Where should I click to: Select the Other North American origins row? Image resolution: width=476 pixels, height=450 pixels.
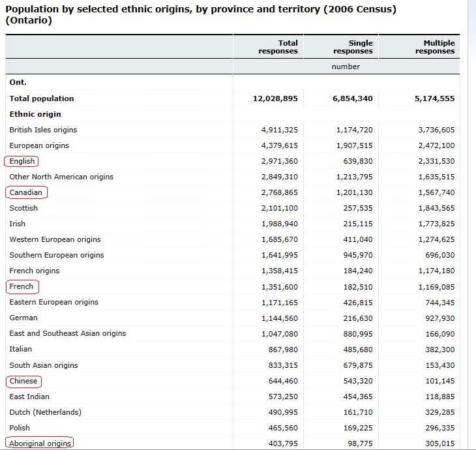[x=61, y=177]
